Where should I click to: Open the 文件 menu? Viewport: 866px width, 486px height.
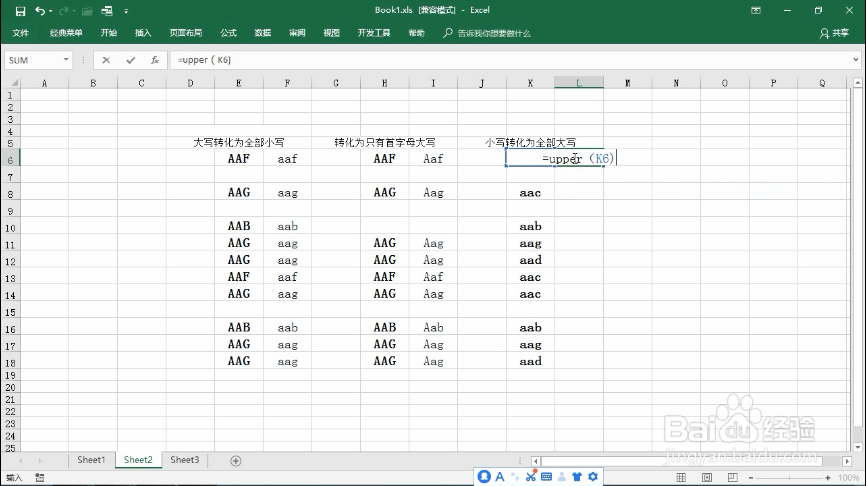(20, 33)
